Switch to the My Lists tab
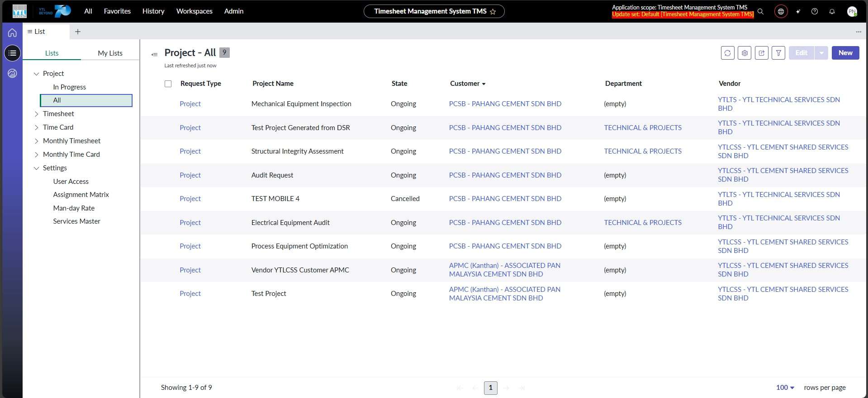Screen dimensions: 868x398 tap(110, 53)
